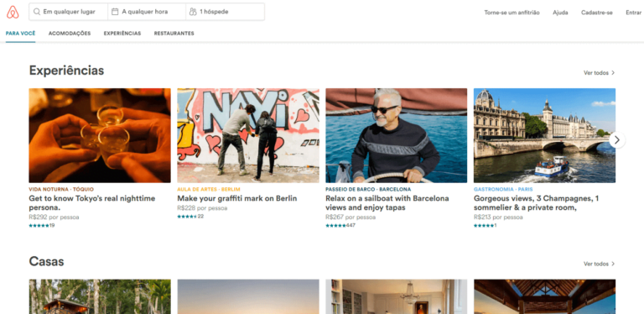Open the Berlin graffiti wall photo
The height and width of the screenshot is (314, 644).
pyautogui.click(x=248, y=135)
